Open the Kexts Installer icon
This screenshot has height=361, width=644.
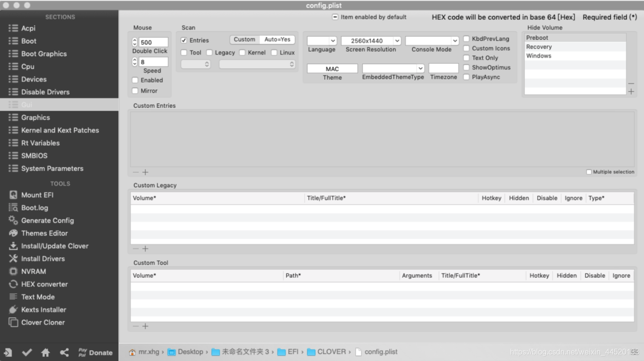click(x=13, y=310)
